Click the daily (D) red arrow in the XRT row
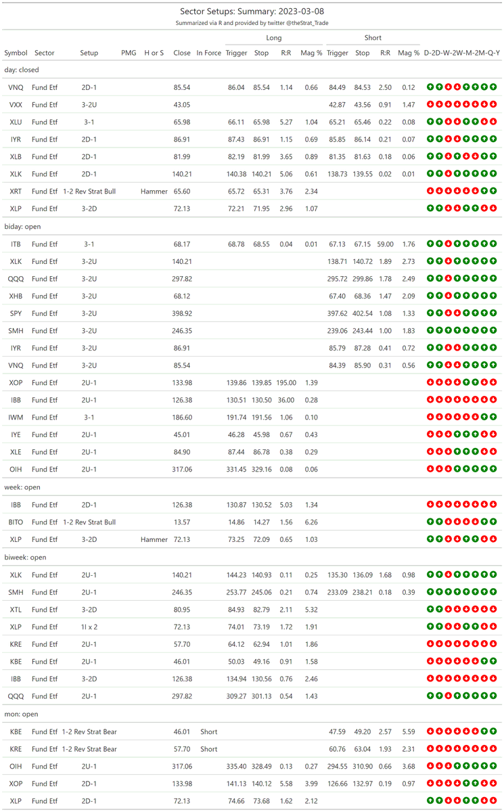This screenshot has width=504, height=812. point(430,191)
